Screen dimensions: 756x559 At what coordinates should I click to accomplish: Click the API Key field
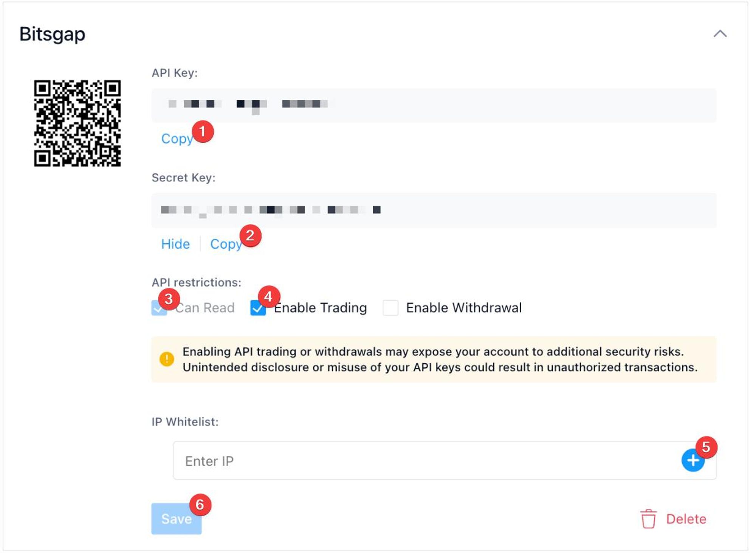click(x=434, y=105)
